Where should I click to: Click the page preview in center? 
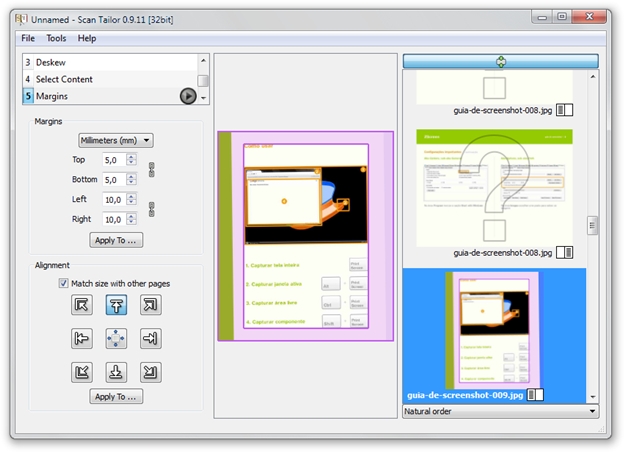click(306, 236)
